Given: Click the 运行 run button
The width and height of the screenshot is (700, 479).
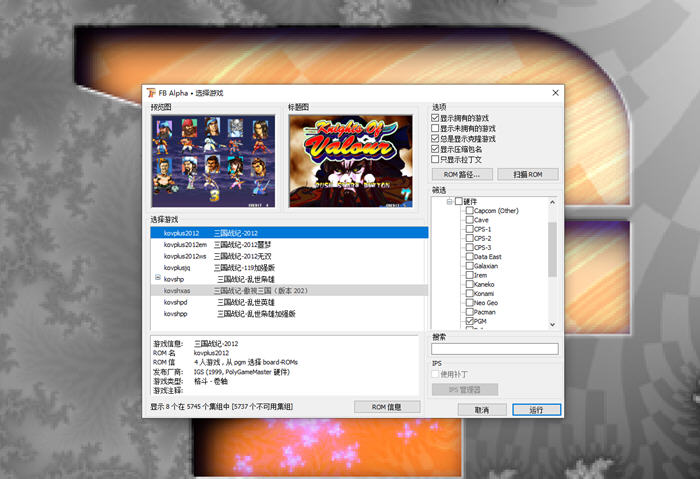Looking at the screenshot, I should [x=536, y=409].
